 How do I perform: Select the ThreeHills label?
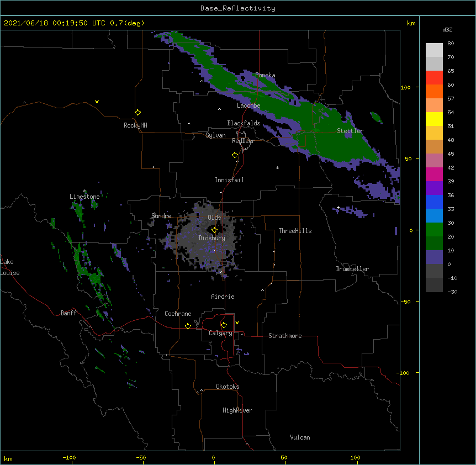[x=295, y=231]
